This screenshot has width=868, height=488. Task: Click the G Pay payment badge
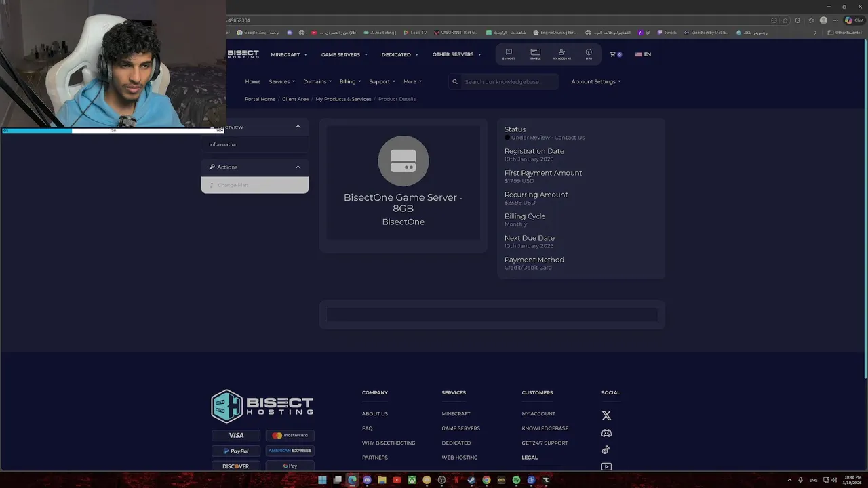pyautogui.click(x=290, y=466)
